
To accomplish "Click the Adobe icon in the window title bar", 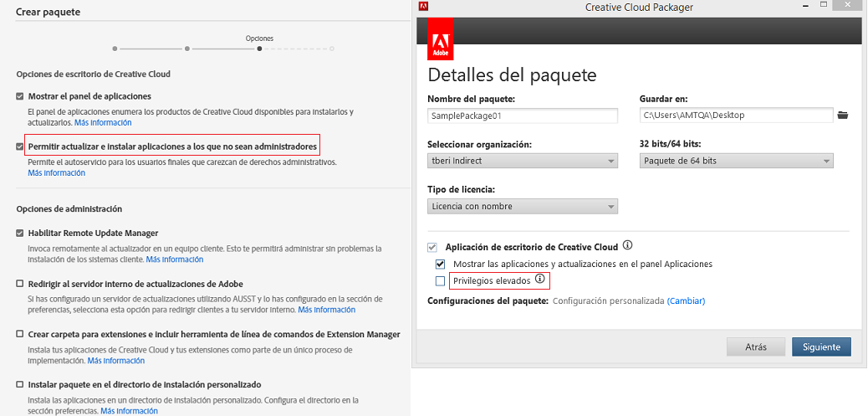I will (x=423, y=7).
